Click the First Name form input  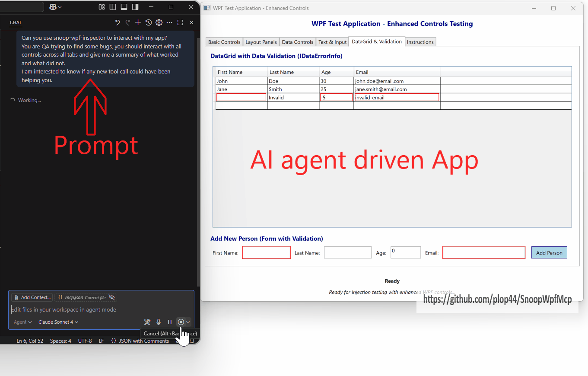(266, 252)
